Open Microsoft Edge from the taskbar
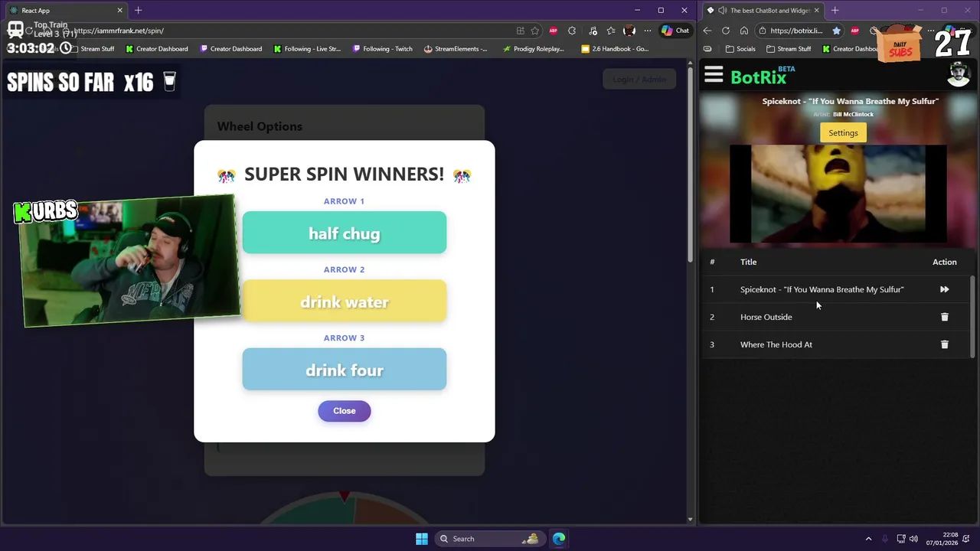This screenshot has height=551, width=980. click(559, 539)
